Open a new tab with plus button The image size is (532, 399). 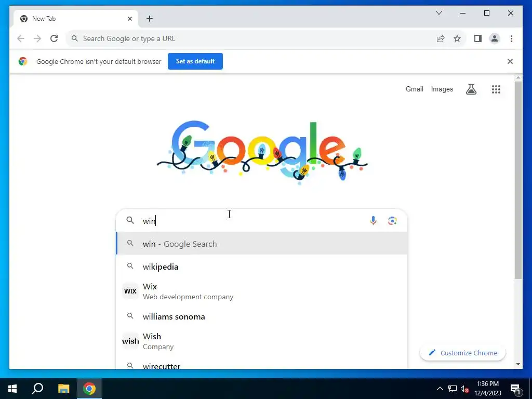pyautogui.click(x=150, y=19)
